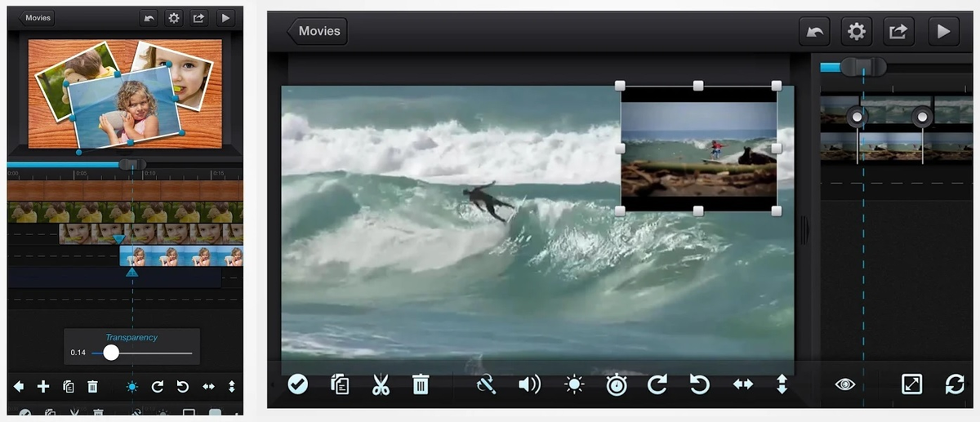Screen dimensions: 980x422
Task: Click the copy icon in the phone toolbar
Action: (69, 386)
